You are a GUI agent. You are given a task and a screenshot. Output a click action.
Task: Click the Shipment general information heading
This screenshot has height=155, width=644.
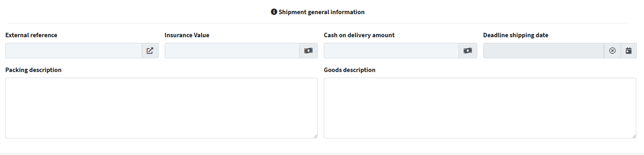tap(321, 12)
